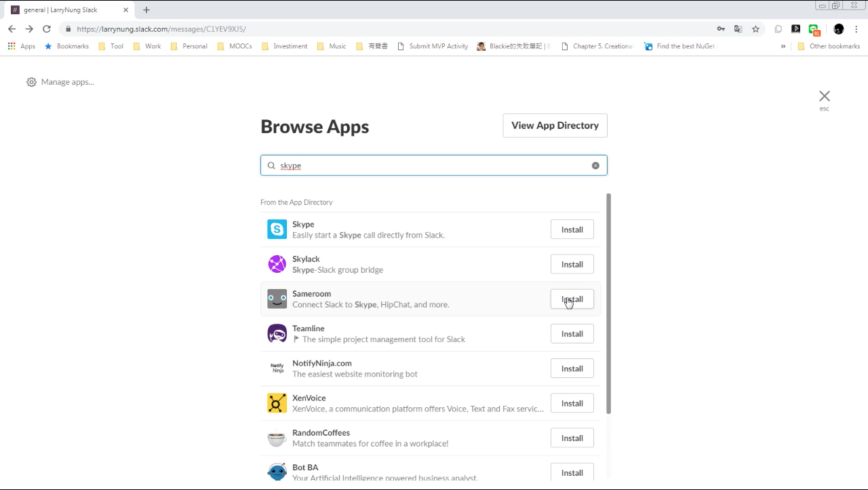Screen dimensions: 868x490
Task: Open Other bookmarks folder
Action: point(829,46)
